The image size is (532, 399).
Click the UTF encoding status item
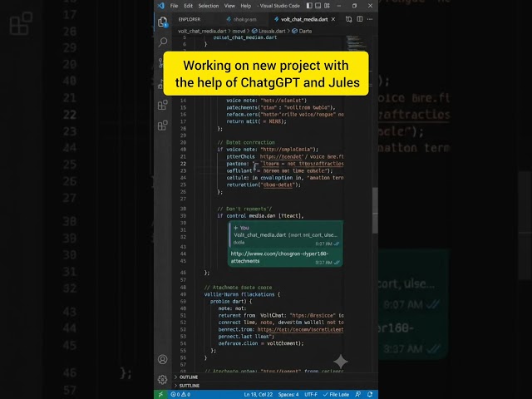click(x=311, y=394)
